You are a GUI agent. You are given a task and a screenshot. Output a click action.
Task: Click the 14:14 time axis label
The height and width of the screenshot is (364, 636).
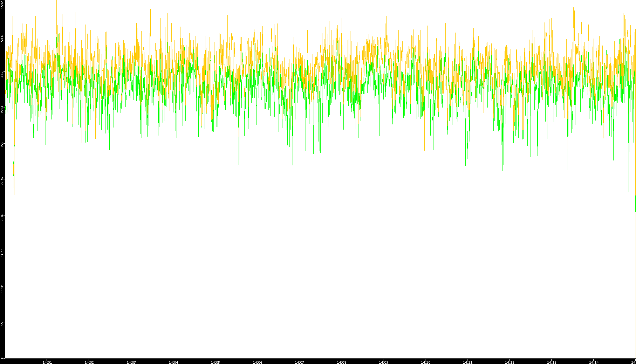tap(594, 362)
